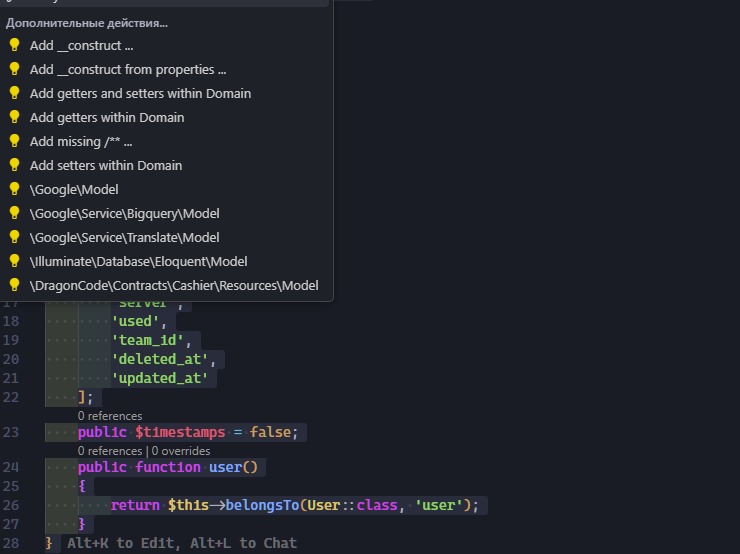Open 0 references link above $timestamps
Screen dimensions: 740x554
(110, 416)
